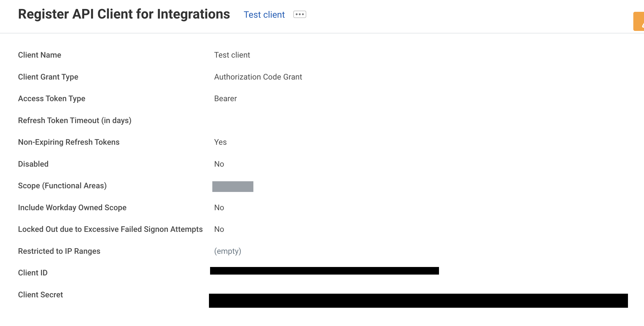Click the orange button at top right

pyautogui.click(x=638, y=21)
